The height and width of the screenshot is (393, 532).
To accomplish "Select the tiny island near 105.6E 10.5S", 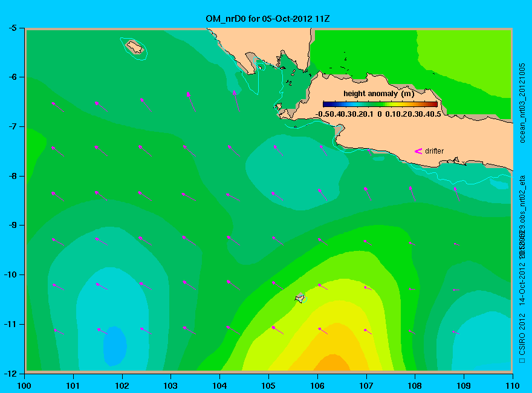I will click(x=300, y=298).
